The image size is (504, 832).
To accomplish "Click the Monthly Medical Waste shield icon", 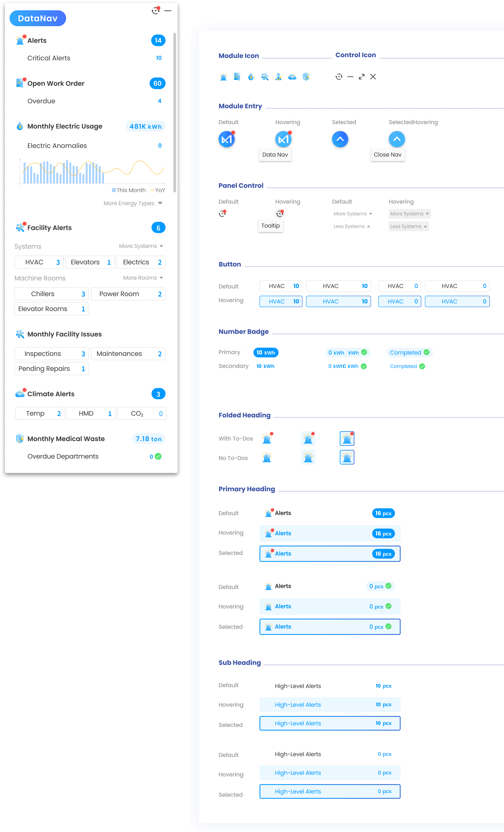I will [20, 439].
